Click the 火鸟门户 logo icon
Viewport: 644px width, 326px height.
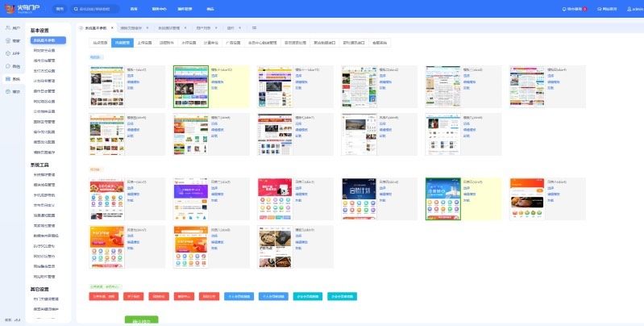10,9
